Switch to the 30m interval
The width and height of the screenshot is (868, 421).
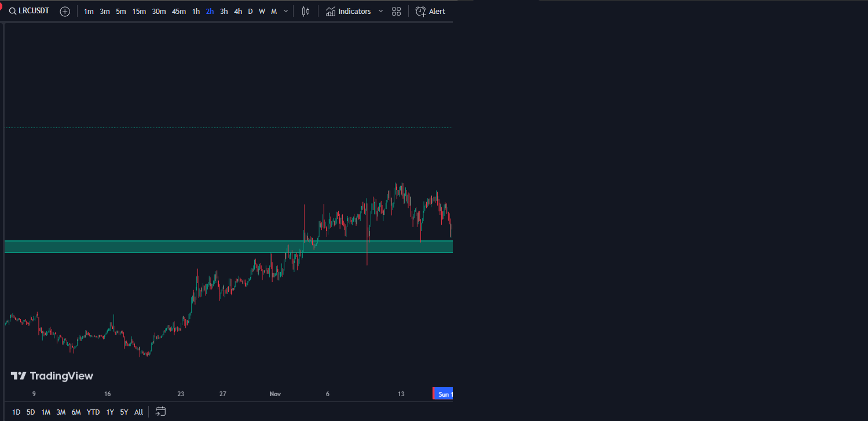[x=159, y=12]
